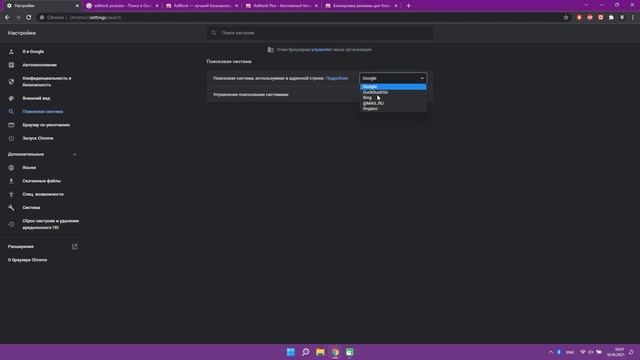This screenshot has height=360, width=640.
Task: Open the taskbar clock and date
Action: click(616, 352)
